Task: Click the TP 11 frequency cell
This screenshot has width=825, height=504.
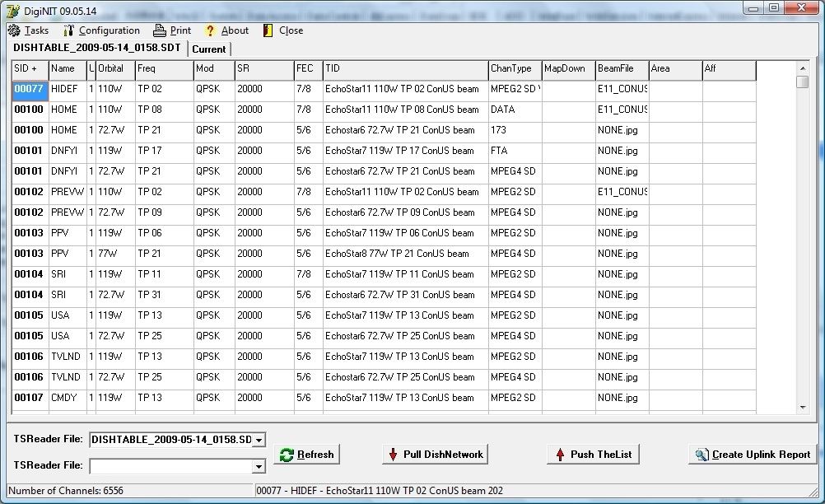Action: click(164, 274)
